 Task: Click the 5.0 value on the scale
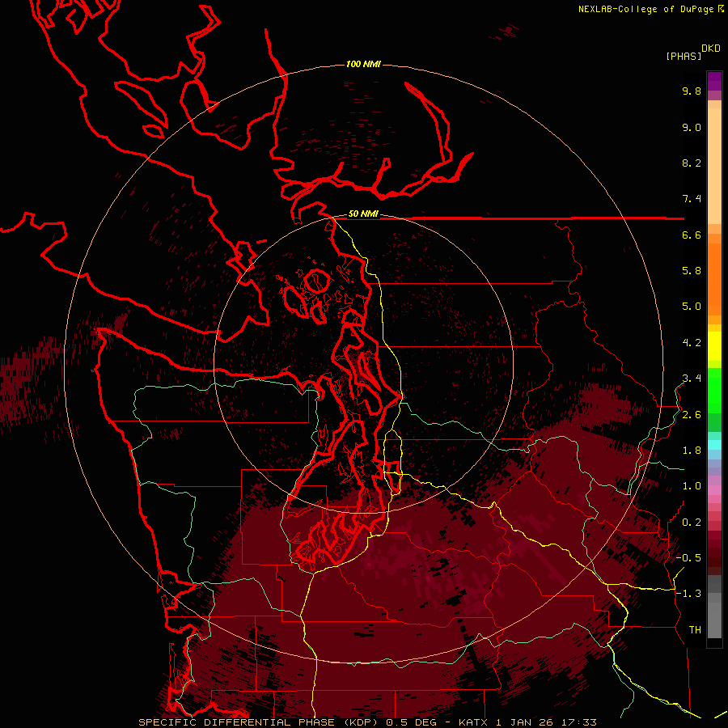click(692, 307)
